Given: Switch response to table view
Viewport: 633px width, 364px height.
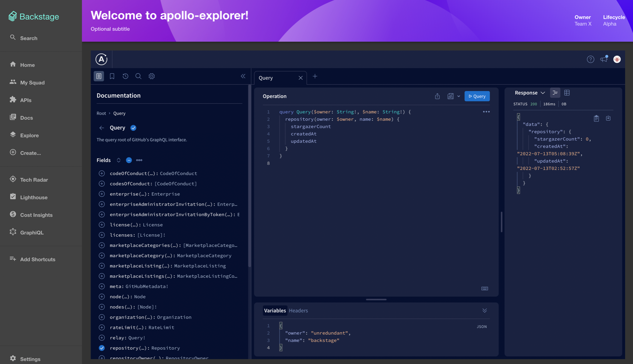Looking at the screenshot, I should coord(567,93).
